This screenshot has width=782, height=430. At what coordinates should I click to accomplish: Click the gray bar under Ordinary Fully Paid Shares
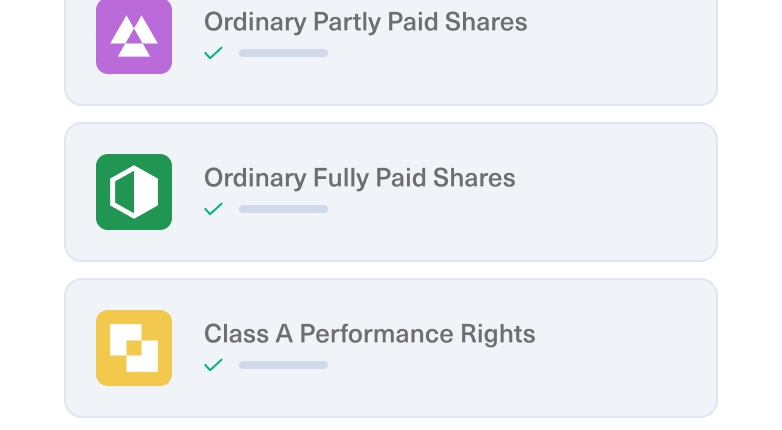tap(283, 209)
